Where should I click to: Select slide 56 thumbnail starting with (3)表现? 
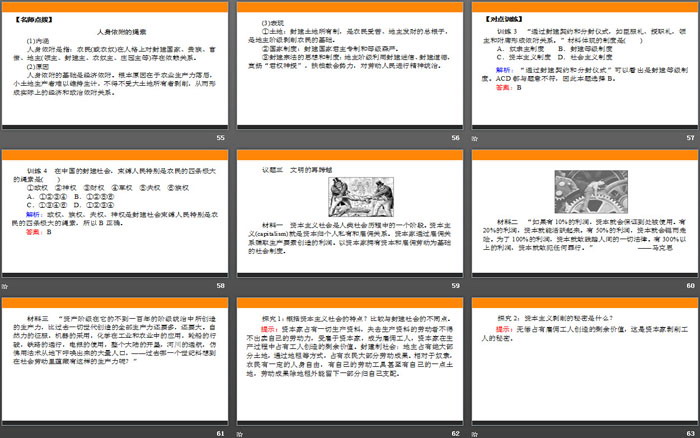350,65
